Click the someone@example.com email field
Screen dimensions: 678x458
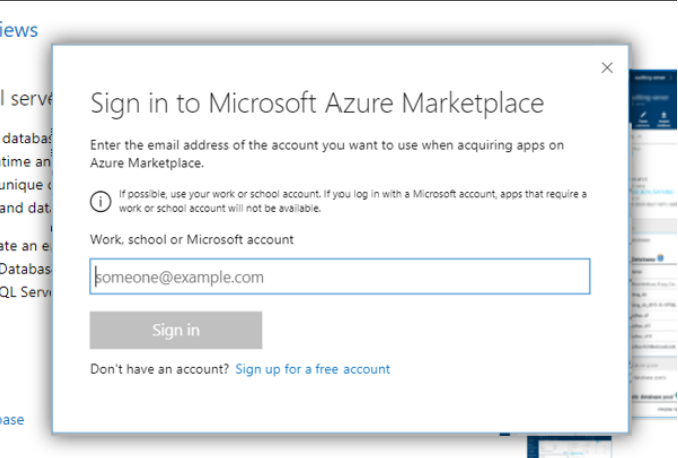point(340,276)
